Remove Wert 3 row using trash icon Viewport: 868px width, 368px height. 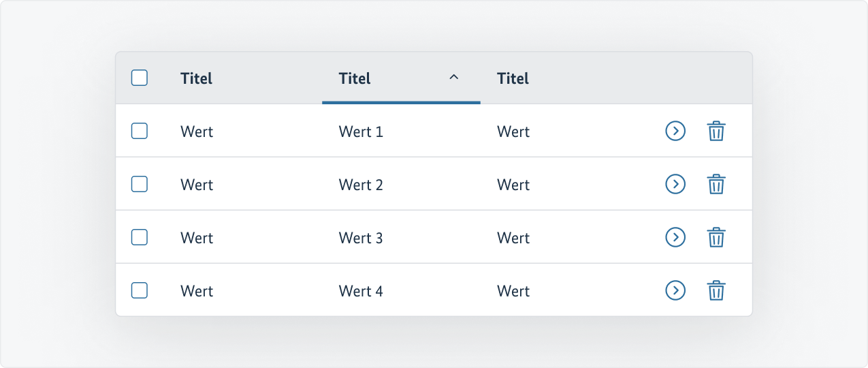click(716, 237)
